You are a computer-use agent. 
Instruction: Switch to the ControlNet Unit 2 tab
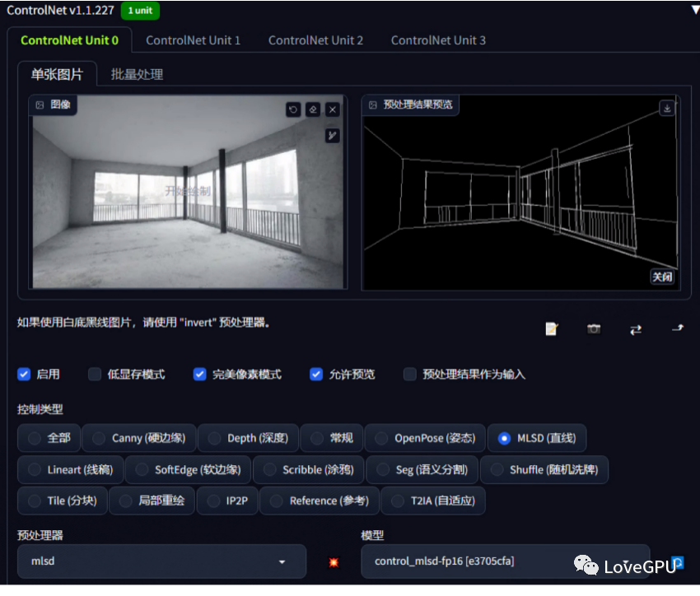[x=315, y=40]
